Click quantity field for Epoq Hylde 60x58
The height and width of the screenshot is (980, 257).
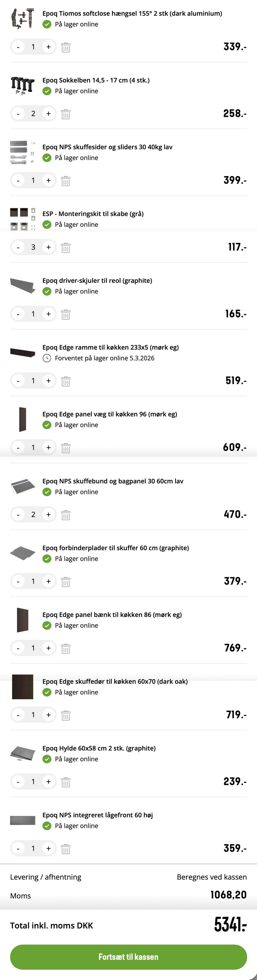(x=33, y=782)
